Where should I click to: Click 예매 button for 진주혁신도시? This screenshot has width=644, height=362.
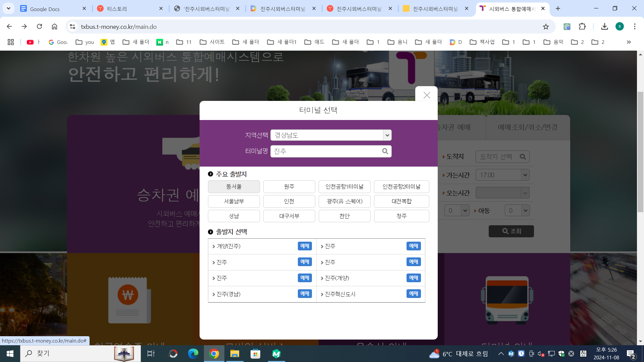pyautogui.click(x=413, y=294)
